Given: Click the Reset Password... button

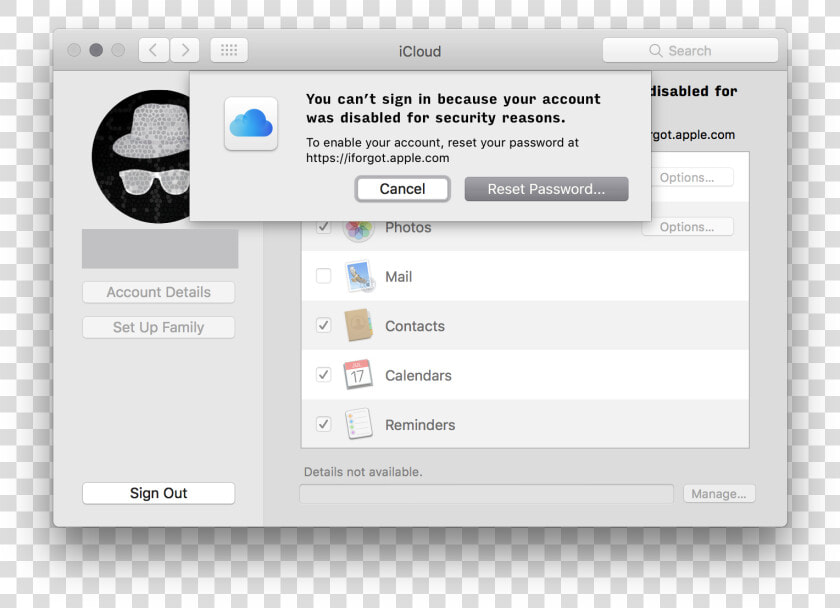Looking at the screenshot, I should pyautogui.click(x=546, y=189).
